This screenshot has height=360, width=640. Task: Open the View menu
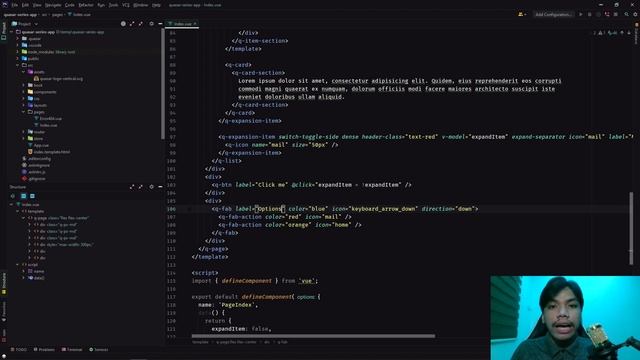tap(37, 5)
